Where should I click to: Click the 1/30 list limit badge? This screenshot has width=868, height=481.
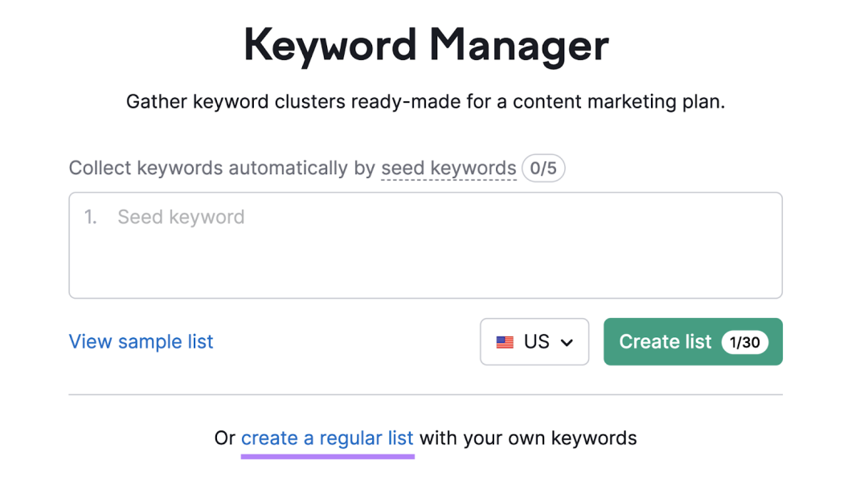pyautogui.click(x=744, y=342)
